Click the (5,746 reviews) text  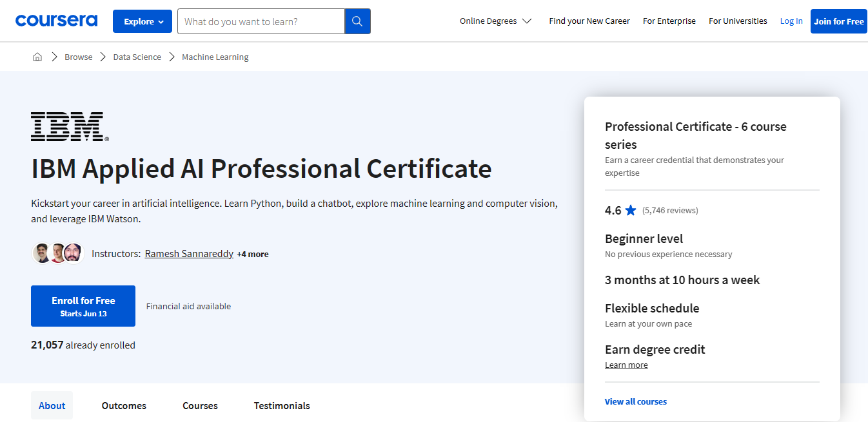click(x=670, y=210)
